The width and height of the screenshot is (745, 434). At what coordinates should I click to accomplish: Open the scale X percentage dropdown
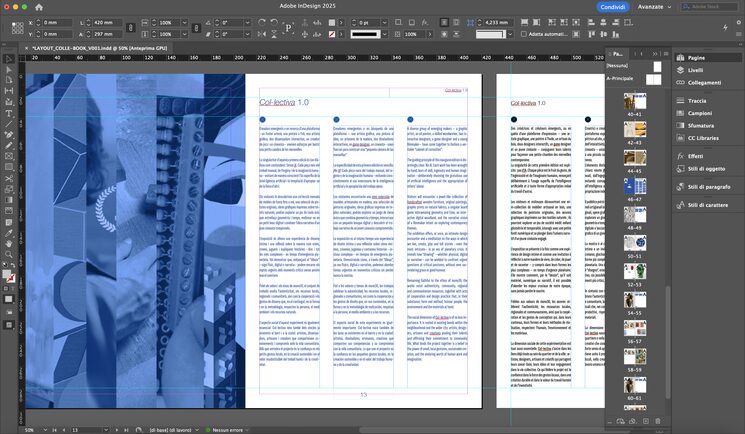[x=184, y=22]
